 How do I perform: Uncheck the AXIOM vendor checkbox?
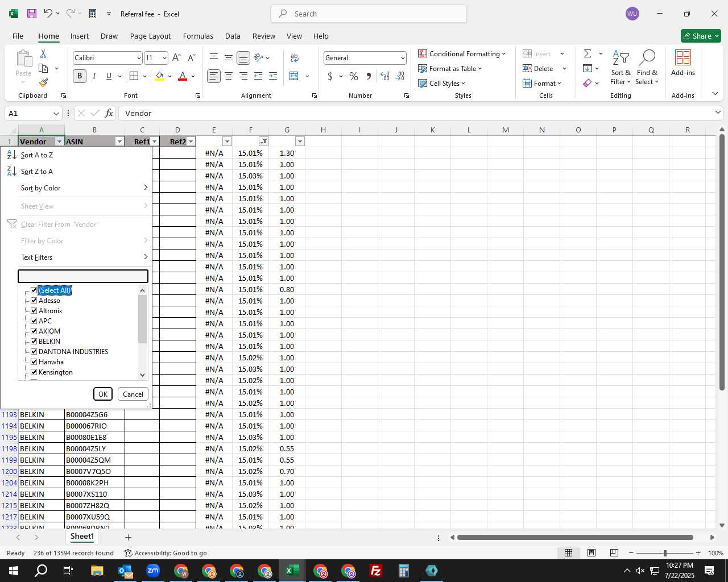[x=34, y=331]
